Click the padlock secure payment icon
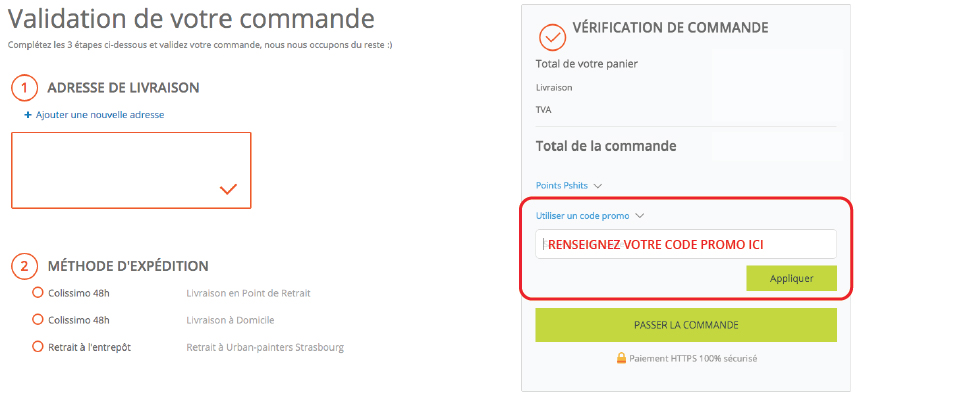Image resolution: width=960 pixels, height=400 pixels. click(x=621, y=358)
